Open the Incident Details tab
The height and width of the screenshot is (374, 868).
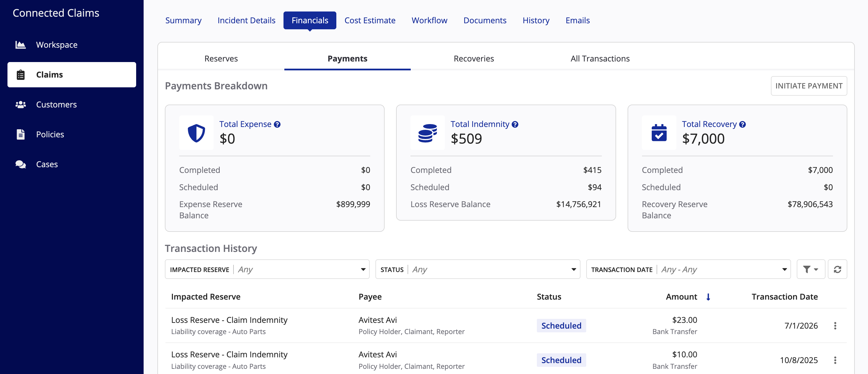tap(246, 21)
